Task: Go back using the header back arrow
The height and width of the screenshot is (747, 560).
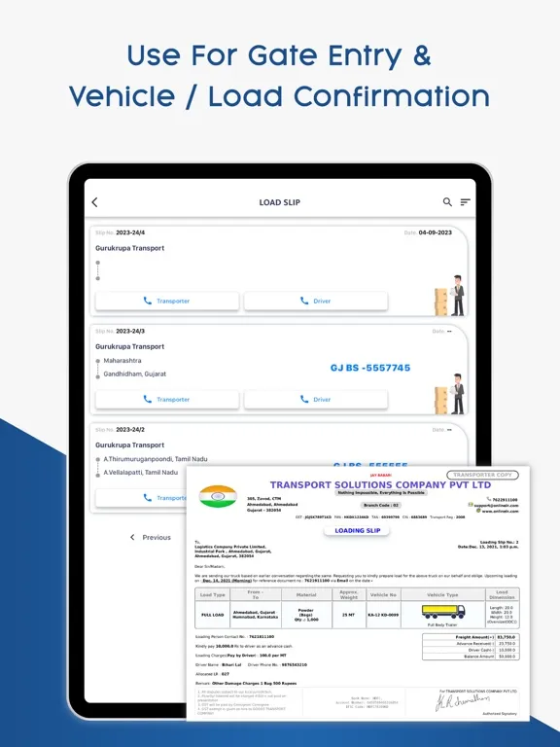Action: pos(94,202)
